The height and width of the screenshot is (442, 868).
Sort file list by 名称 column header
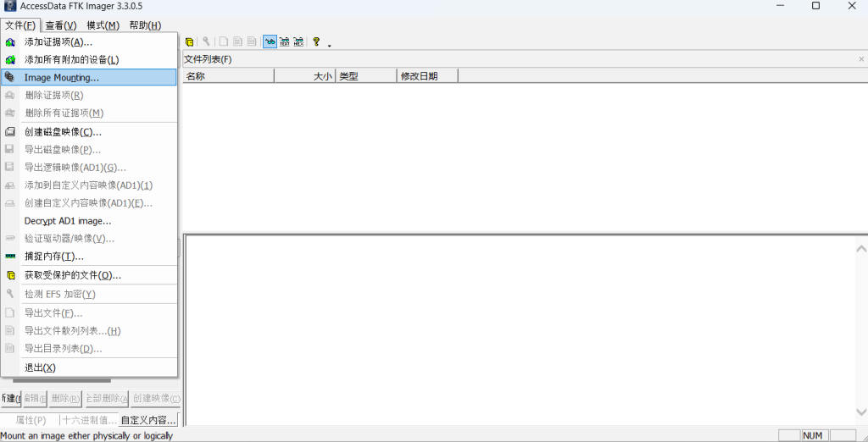228,76
